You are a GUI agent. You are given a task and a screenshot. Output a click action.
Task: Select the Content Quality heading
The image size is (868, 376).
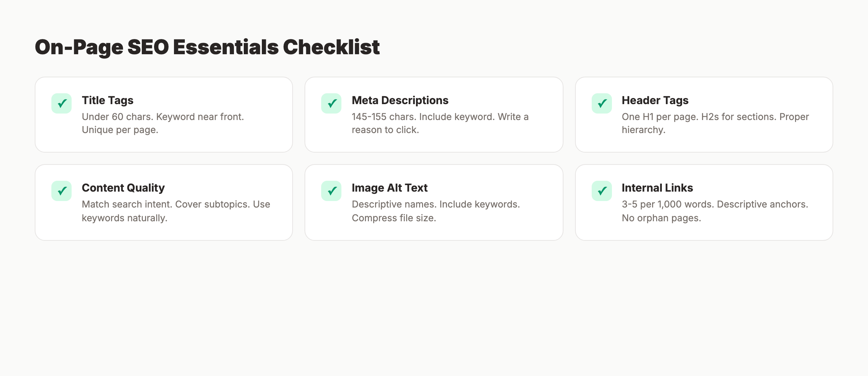pyautogui.click(x=123, y=188)
